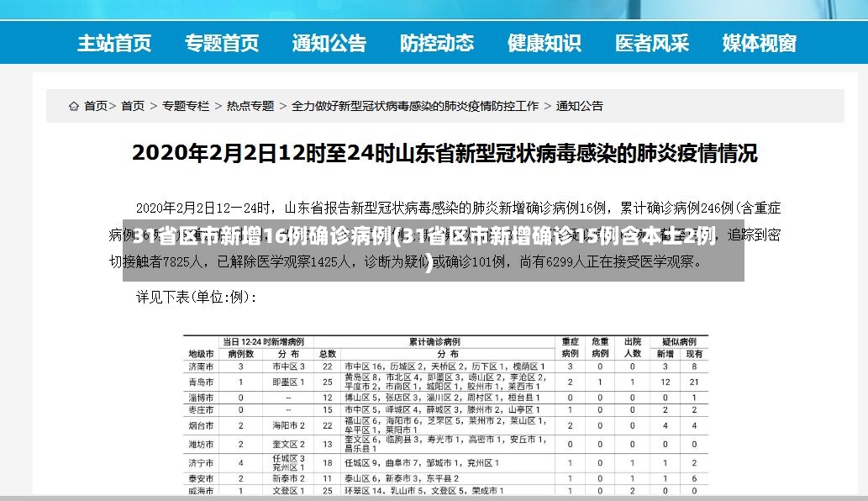Click the 任城区 3 兖州区 1 cell
Viewport: 868px width, 501px height.
288,463
